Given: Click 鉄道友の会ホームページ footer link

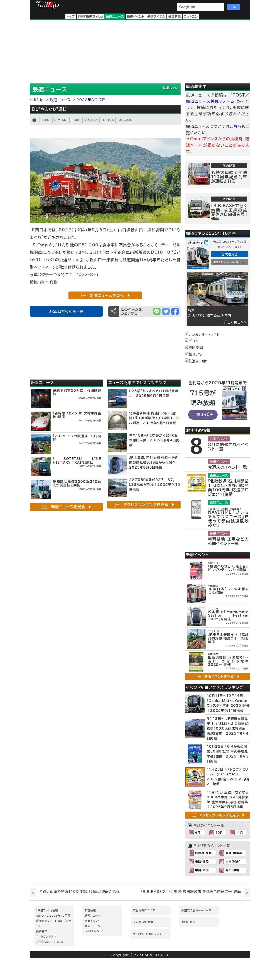Looking at the screenshot, I should click(196, 910).
